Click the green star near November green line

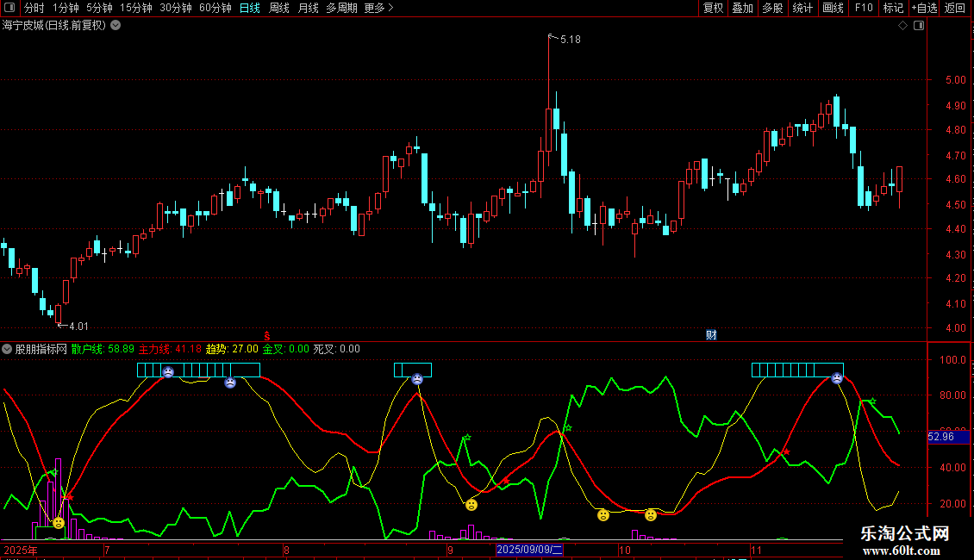pyautogui.click(x=872, y=401)
